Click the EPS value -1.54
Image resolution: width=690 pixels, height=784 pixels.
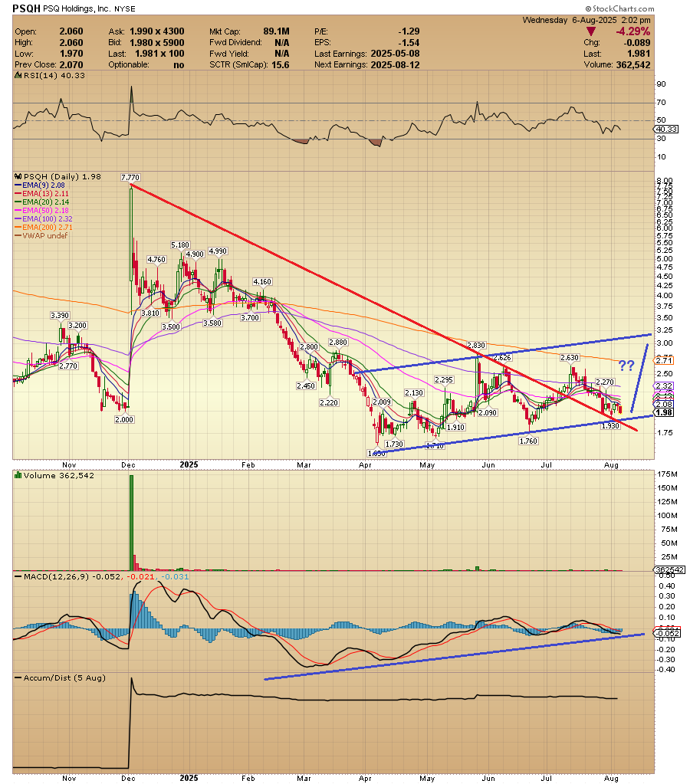click(409, 42)
